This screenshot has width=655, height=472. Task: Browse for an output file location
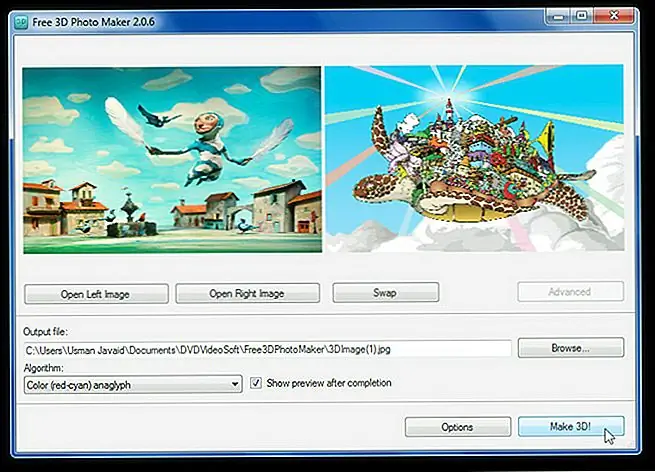[570, 348]
